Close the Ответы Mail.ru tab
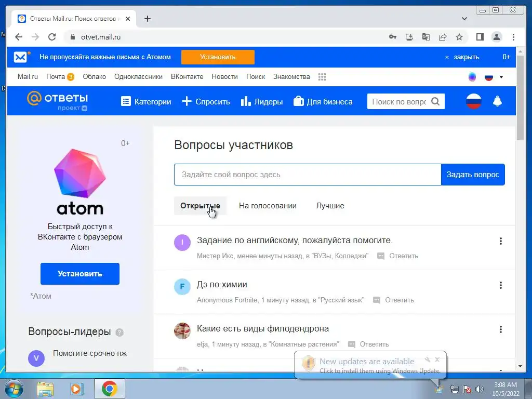Screen dimensions: 532x399 point(128,19)
